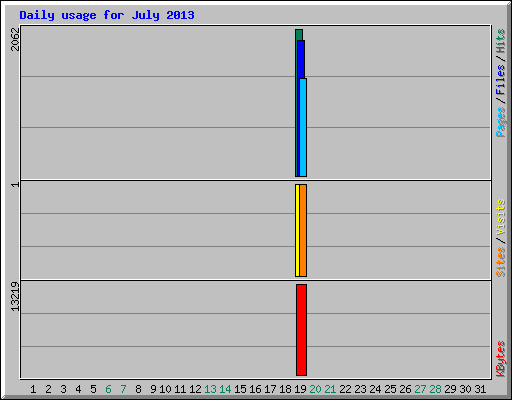Click weekend day 13 on the axis
The height and width of the screenshot is (400, 512).
210,389
